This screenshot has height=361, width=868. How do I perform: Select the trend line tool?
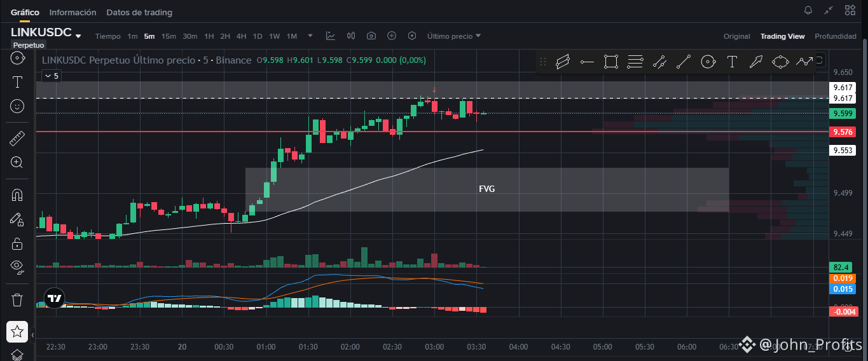(684, 62)
